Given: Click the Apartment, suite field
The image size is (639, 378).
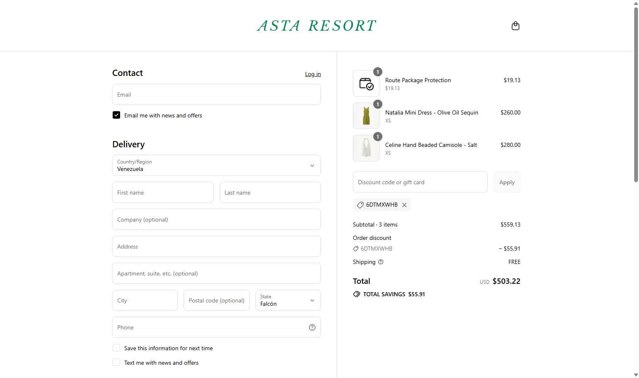Looking at the screenshot, I should pyautogui.click(x=216, y=273).
